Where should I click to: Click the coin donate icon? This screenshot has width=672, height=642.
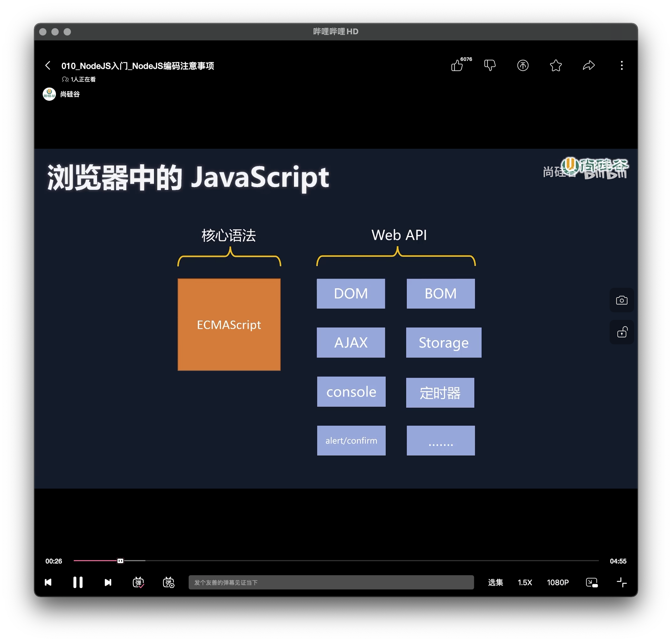522,65
